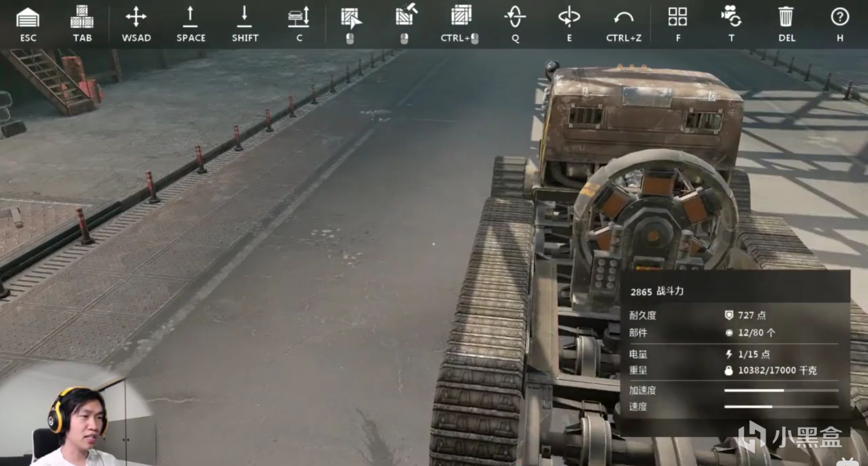The height and width of the screenshot is (466, 868).
Task: Click the energy lightning bolt icon
Action: 729,354
